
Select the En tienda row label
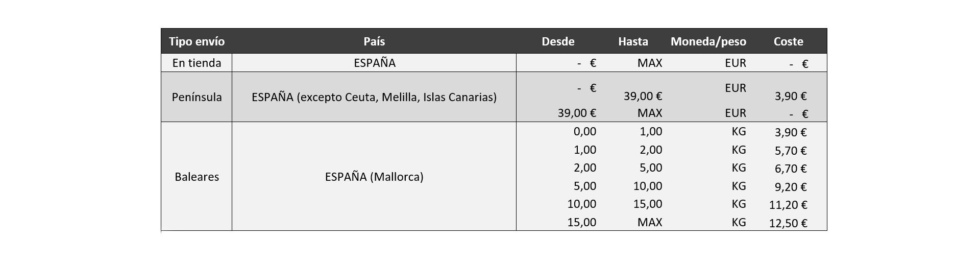tap(197, 63)
